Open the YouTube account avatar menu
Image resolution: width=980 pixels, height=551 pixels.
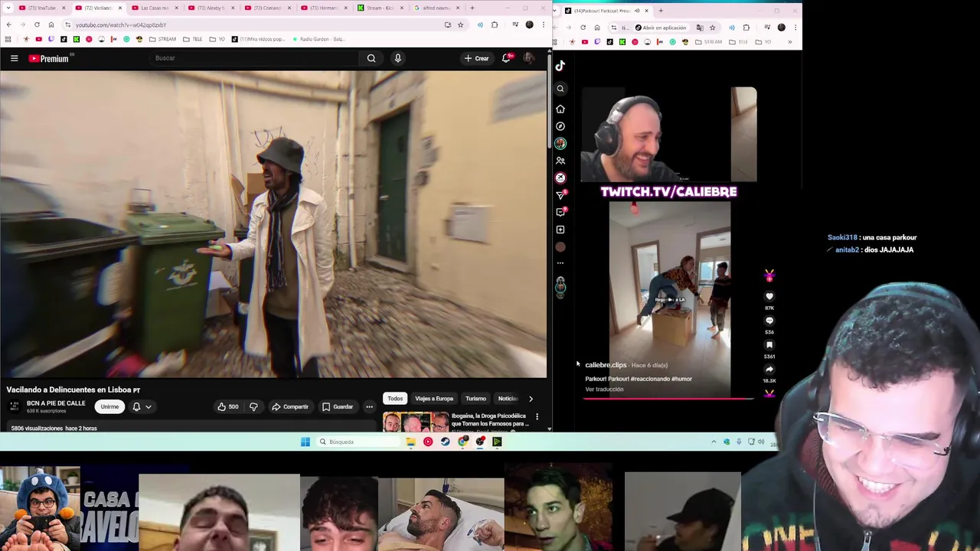click(x=529, y=58)
